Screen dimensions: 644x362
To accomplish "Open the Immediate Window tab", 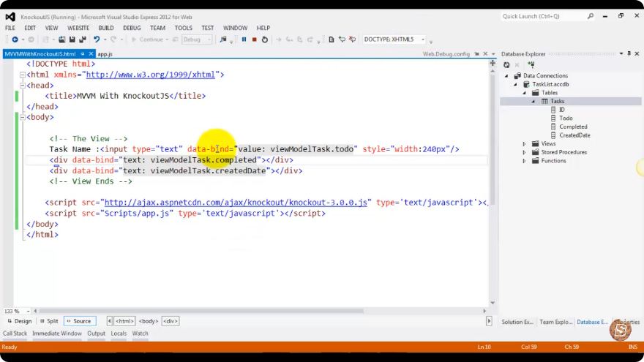I will (57, 333).
